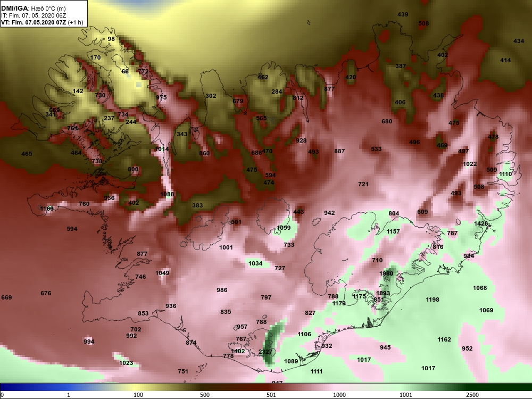Screen dimensions: 532x399
Task: Select the 420 value label
Action: [351, 77]
